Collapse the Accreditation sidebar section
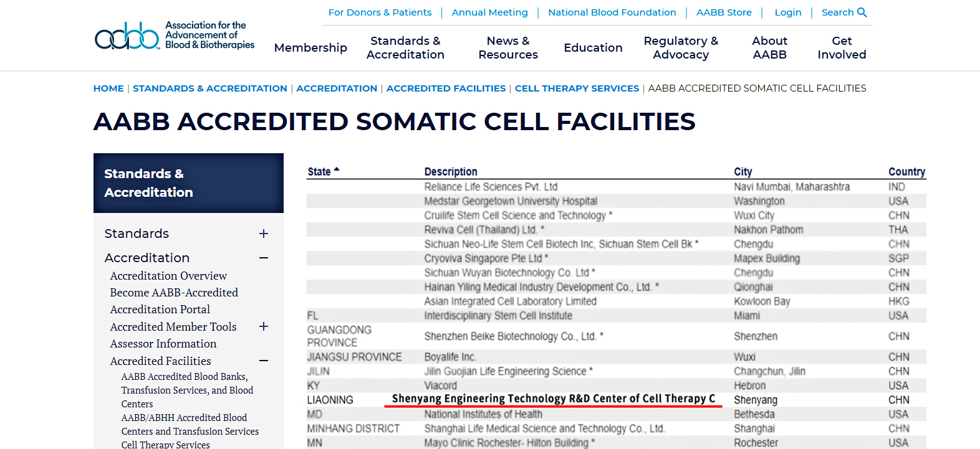This screenshot has width=980, height=449. 264,258
